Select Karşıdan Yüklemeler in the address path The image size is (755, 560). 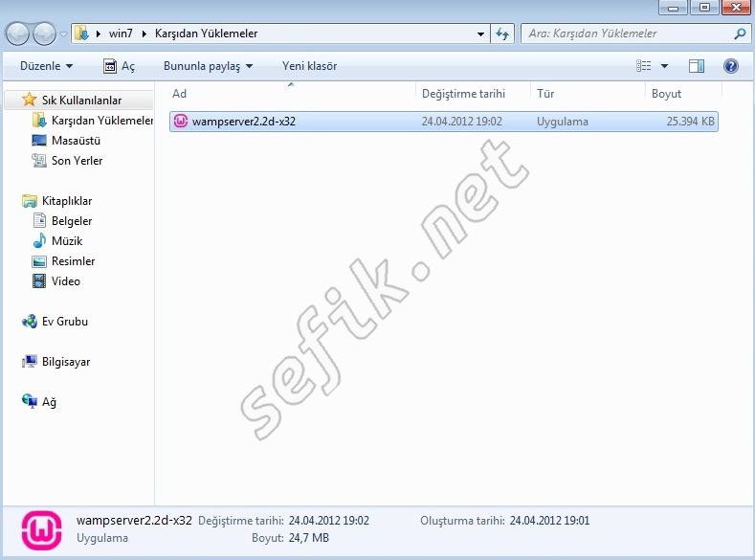[x=206, y=34]
